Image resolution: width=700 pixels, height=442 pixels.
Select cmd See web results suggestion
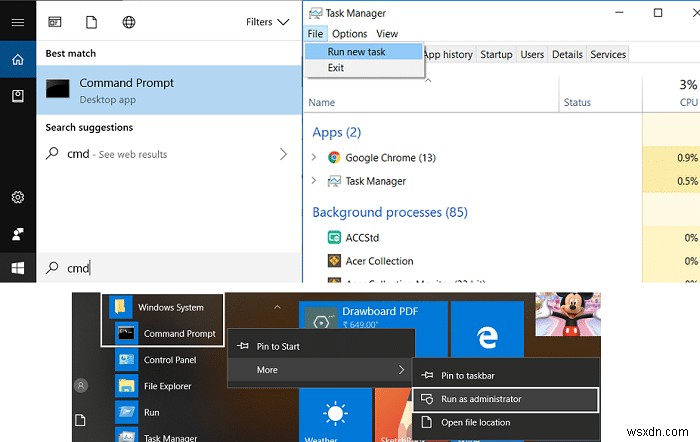169,154
